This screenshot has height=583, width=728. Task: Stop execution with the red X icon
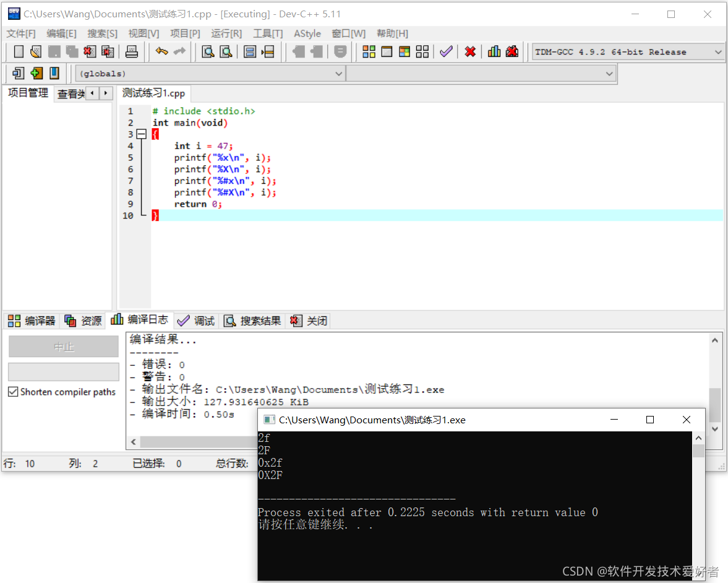click(470, 51)
